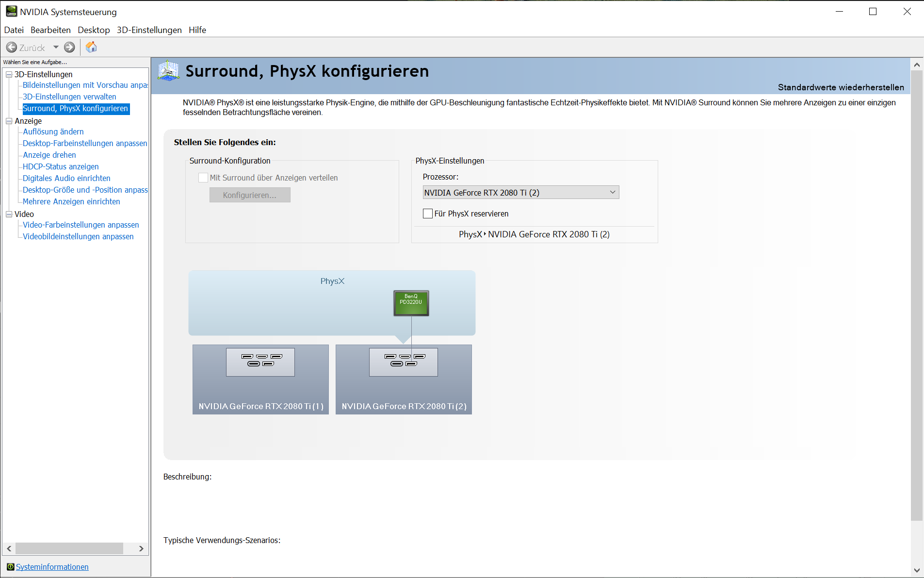Open Desktop-Farbeinstellungen anpassen
This screenshot has width=924, height=578.
click(x=85, y=143)
